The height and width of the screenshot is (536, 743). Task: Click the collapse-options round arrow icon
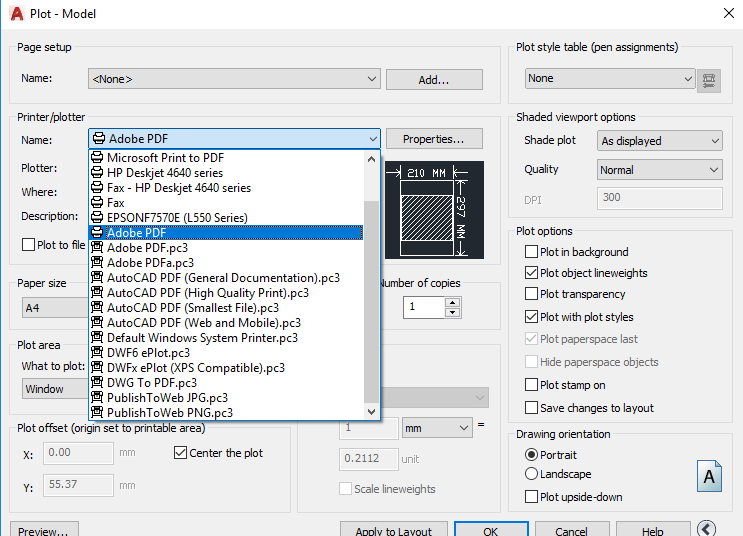707,529
